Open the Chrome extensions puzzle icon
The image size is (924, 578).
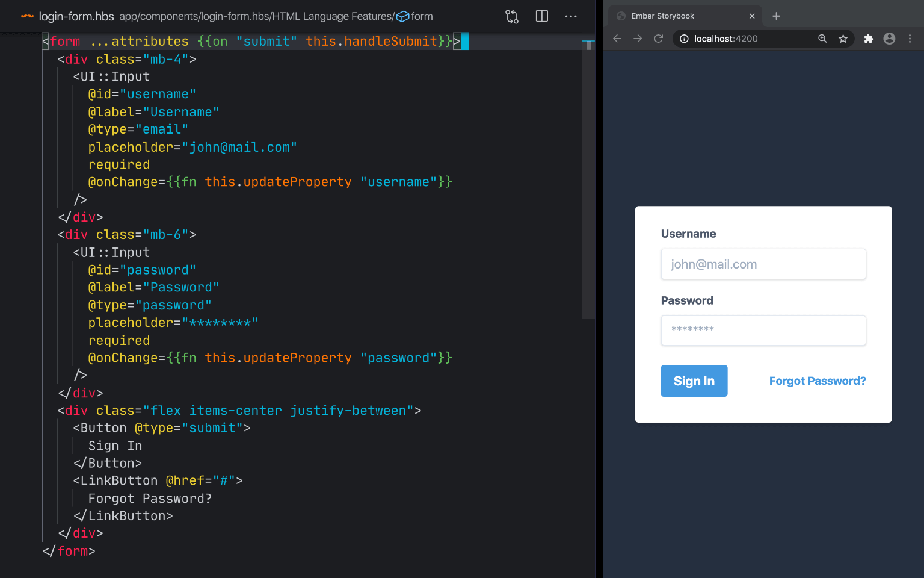[x=868, y=38]
